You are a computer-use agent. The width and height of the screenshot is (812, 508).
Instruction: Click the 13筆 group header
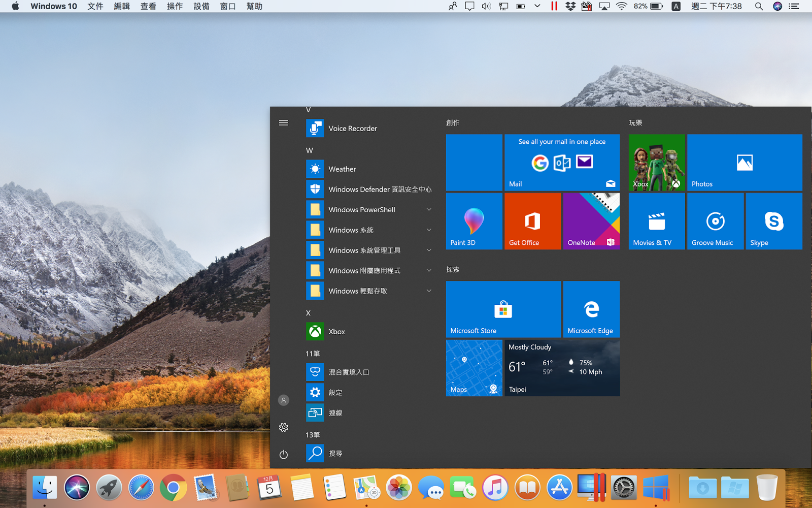click(313, 435)
